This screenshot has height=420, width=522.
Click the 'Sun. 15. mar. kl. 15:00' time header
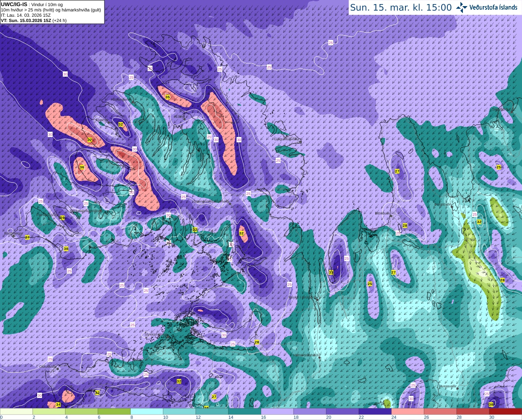click(x=401, y=7)
